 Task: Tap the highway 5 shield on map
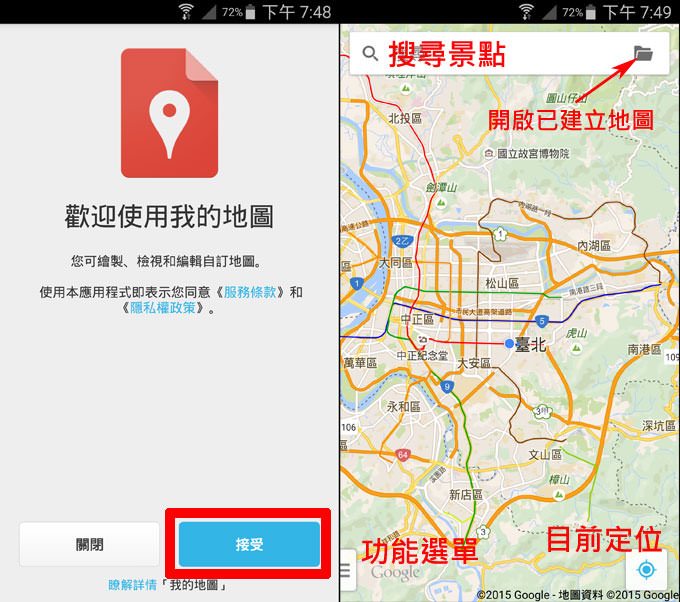point(541,321)
